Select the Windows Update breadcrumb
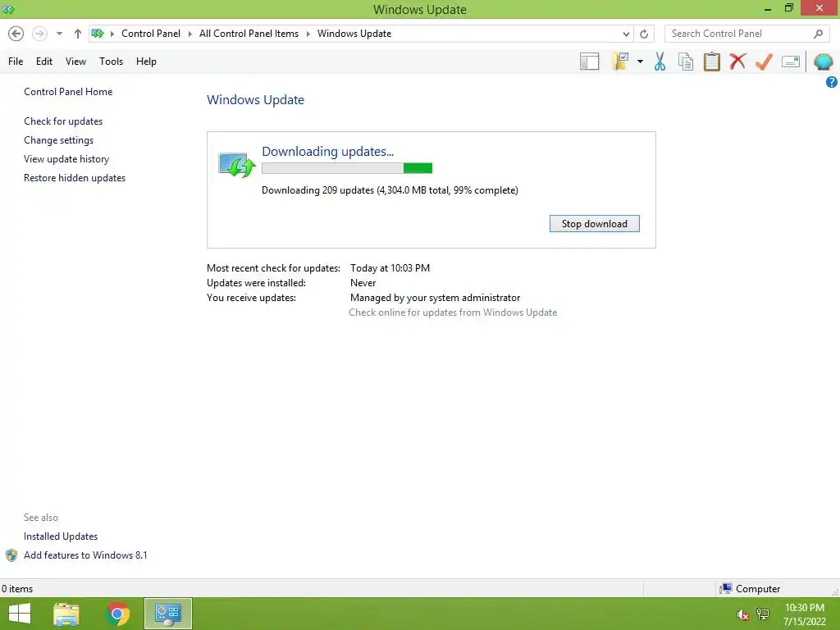Viewport: 840px width, 630px height. (x=354, y=33)
